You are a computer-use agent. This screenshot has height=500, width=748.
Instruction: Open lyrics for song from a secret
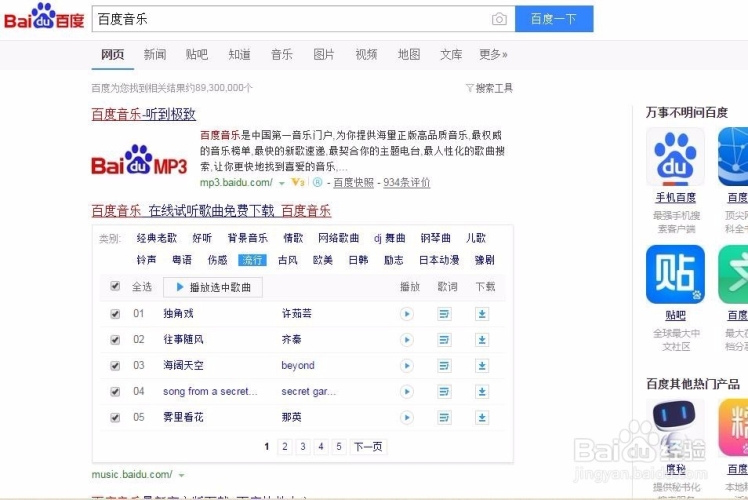click(444, 392)
